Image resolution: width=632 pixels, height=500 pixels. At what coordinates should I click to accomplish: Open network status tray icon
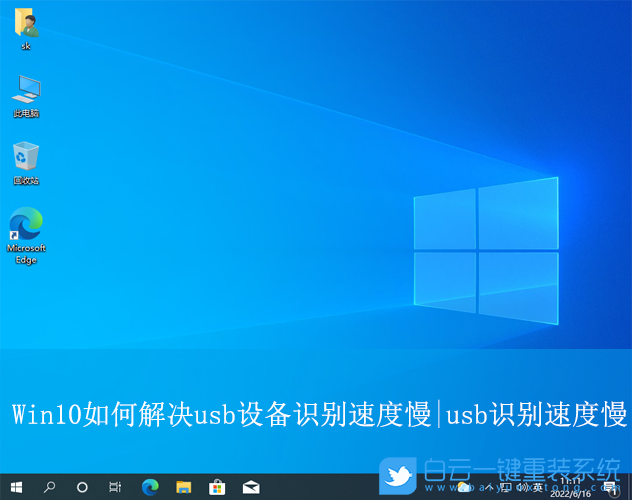pos(505,488)
